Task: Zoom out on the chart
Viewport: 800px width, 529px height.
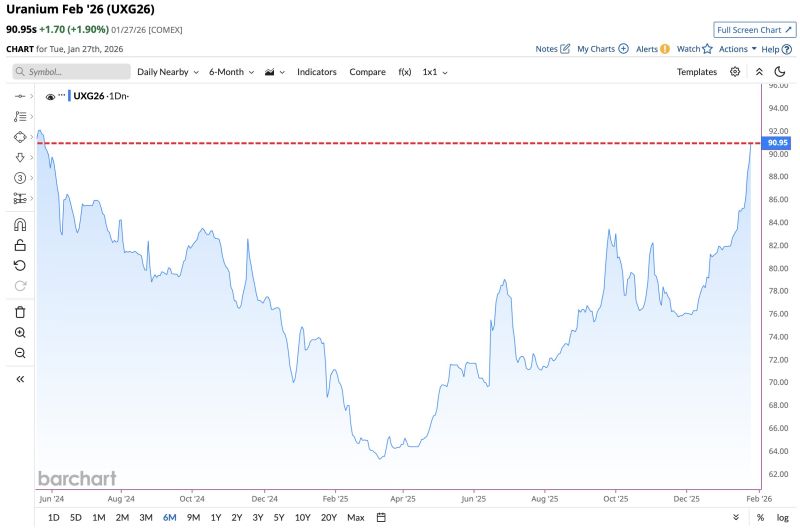Action: [20, 353]
